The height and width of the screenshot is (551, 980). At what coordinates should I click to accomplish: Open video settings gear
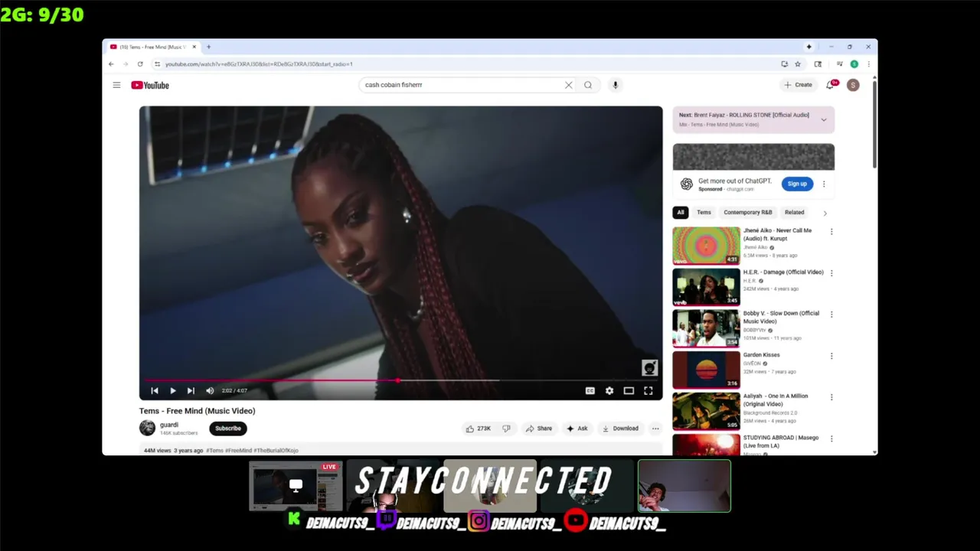609,390
